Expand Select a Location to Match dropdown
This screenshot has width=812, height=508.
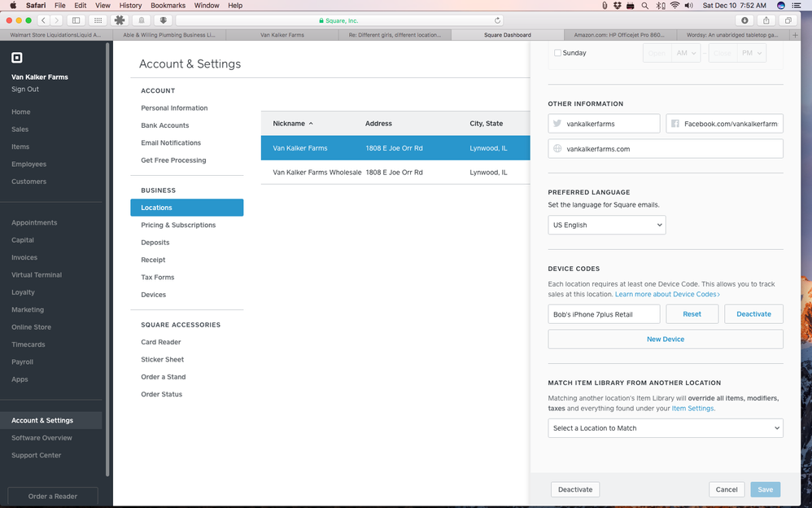[665, 428]
